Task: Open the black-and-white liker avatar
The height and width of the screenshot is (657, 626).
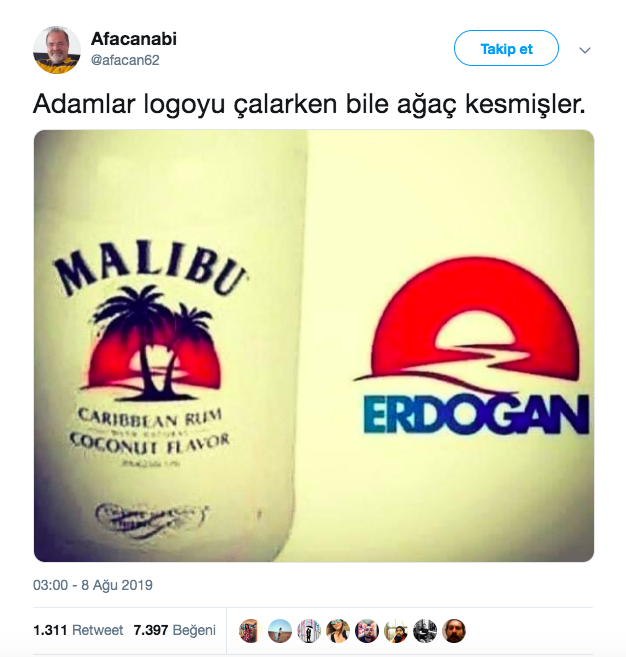Action: pos(425,631)
